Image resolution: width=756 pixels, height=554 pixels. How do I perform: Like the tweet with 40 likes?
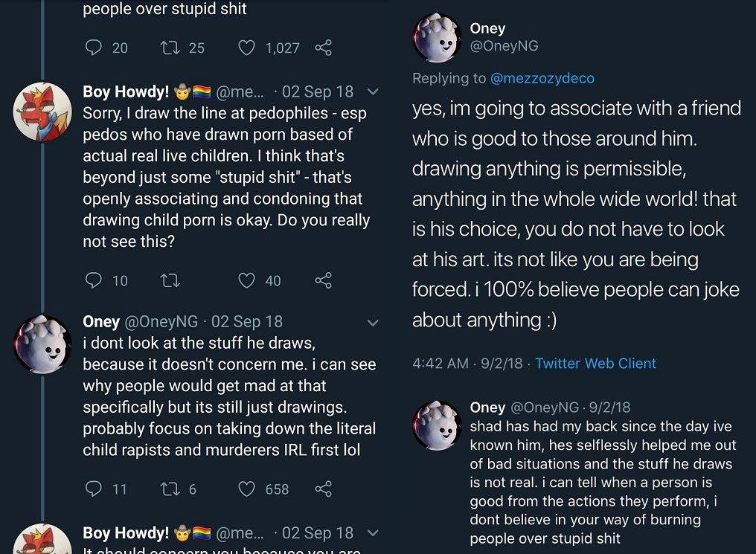click(246, 280)
